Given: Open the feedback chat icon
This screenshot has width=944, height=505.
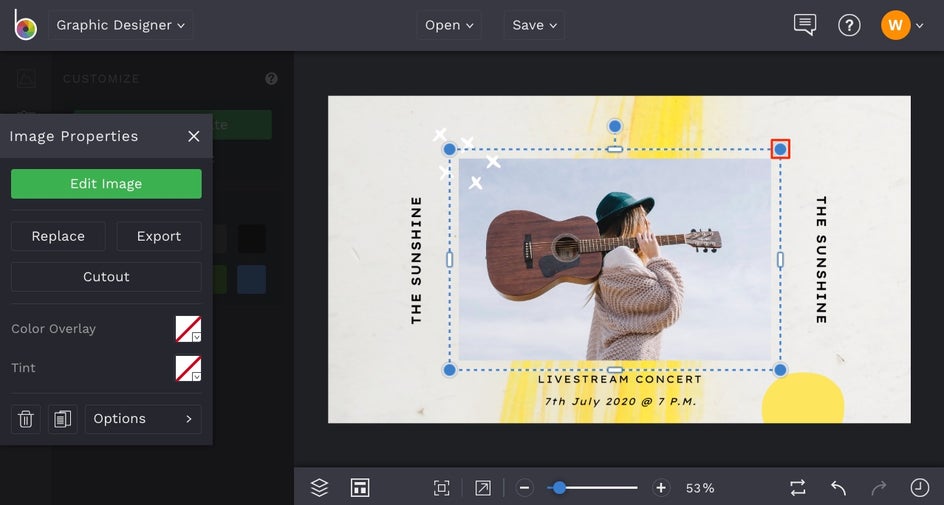Looking at the screenshot, I should click(805, 25).
